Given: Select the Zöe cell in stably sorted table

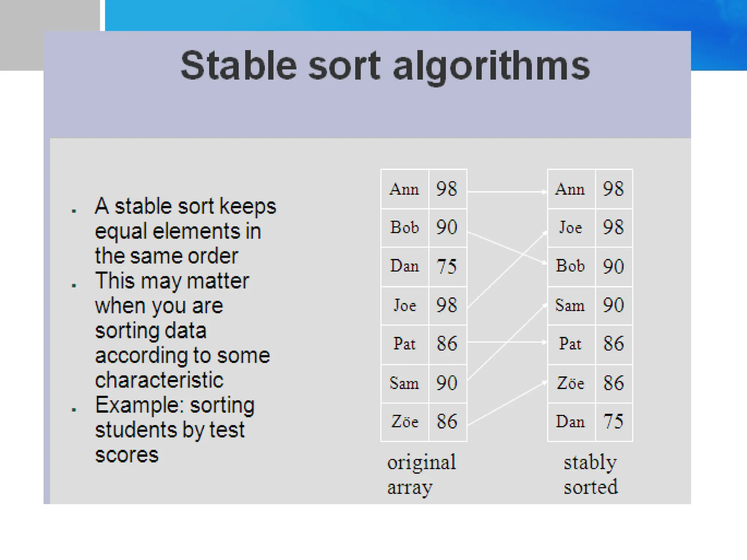Looking at the screenshot, I should [570, 383].
